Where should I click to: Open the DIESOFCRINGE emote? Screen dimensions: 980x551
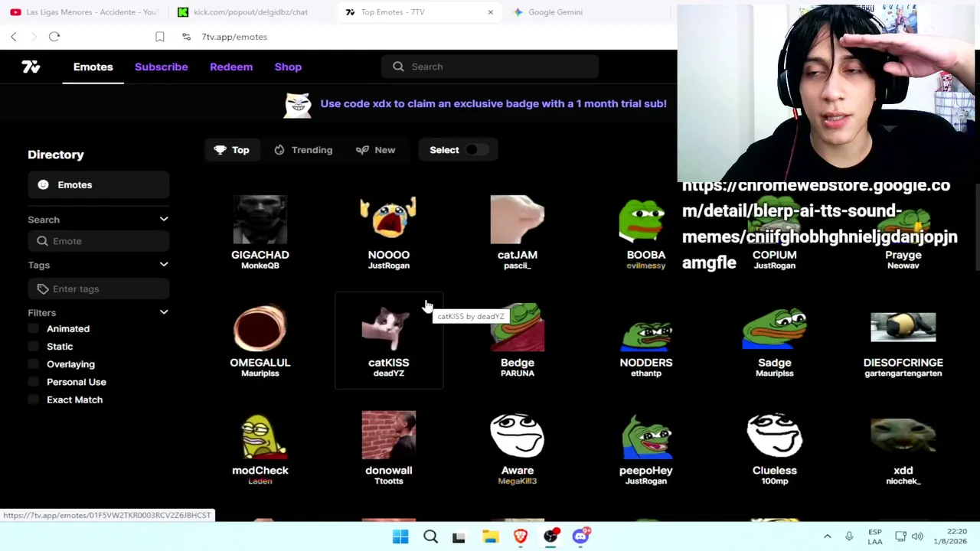pyautogui.click(x=903, y=340)
